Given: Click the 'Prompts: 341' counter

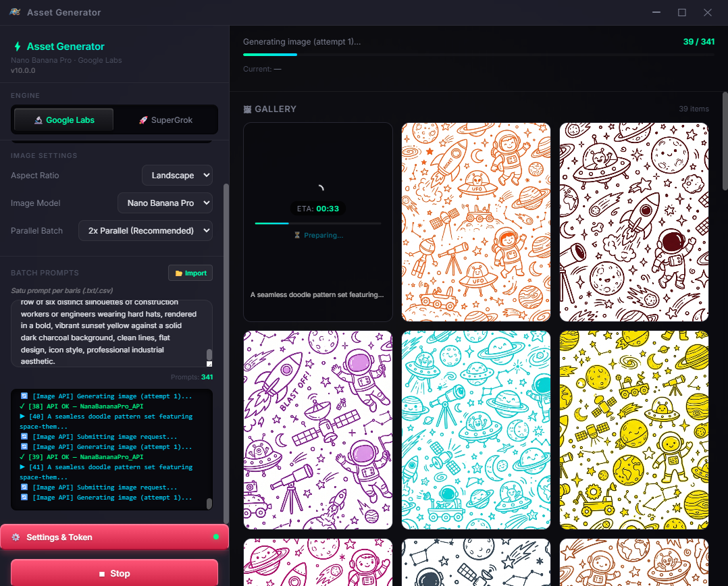Looking at the screenshot, I should (192, 377).
